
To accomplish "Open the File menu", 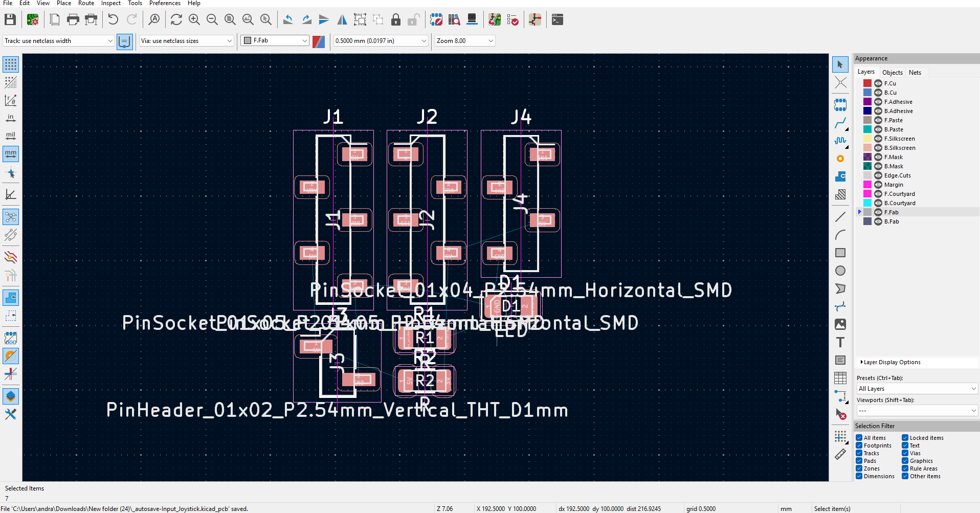I will pyautogui.click(x=8, y=3).
